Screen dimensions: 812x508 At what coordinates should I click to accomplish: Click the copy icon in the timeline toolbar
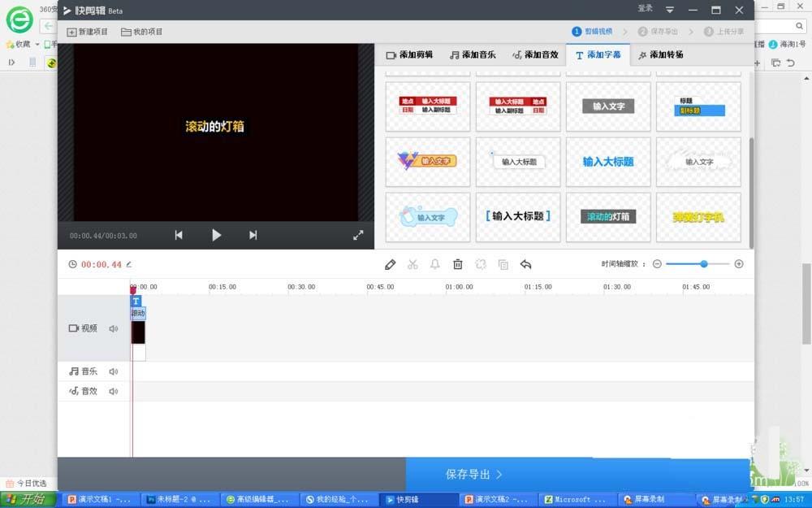tap(503, 264)
